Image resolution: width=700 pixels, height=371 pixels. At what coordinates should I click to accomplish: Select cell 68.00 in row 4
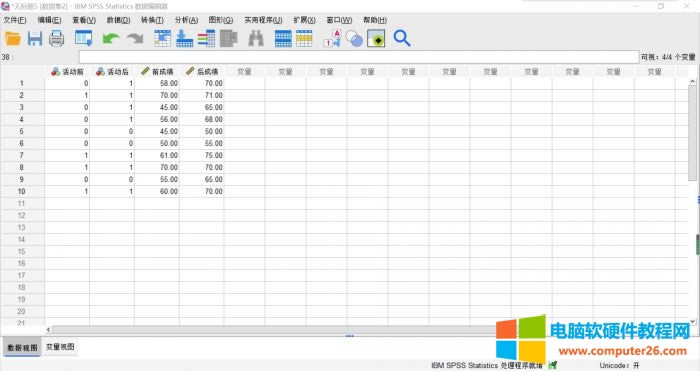point(202,119)
